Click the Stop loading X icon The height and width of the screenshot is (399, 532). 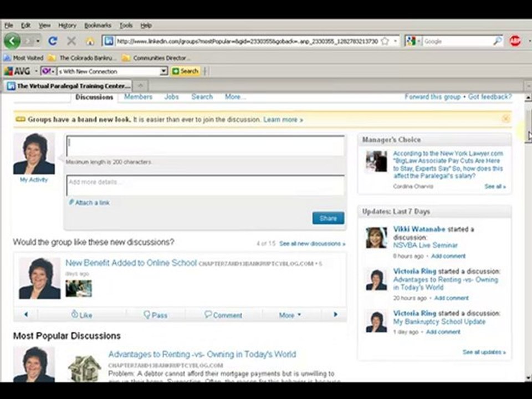point(71,41)
